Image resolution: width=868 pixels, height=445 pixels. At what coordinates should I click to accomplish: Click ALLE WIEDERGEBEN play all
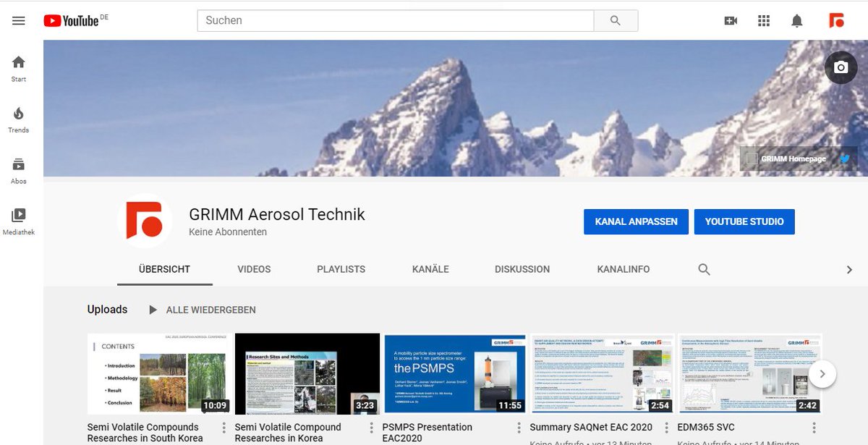pos(202,310)
